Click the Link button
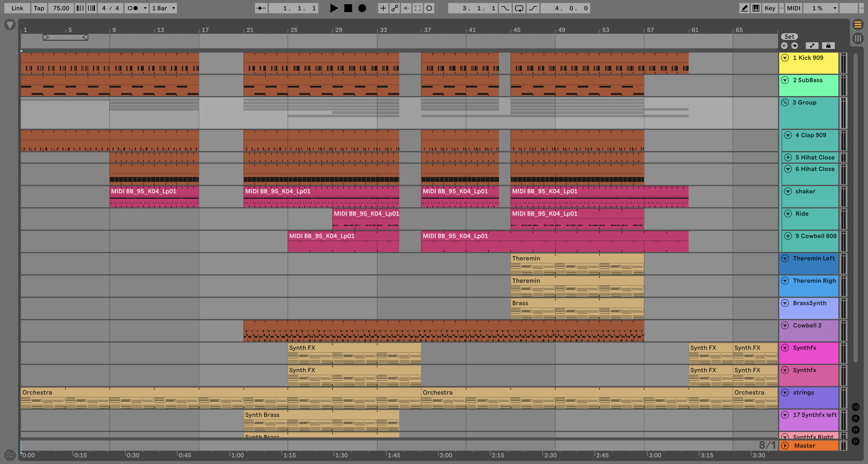 point(17,8)
